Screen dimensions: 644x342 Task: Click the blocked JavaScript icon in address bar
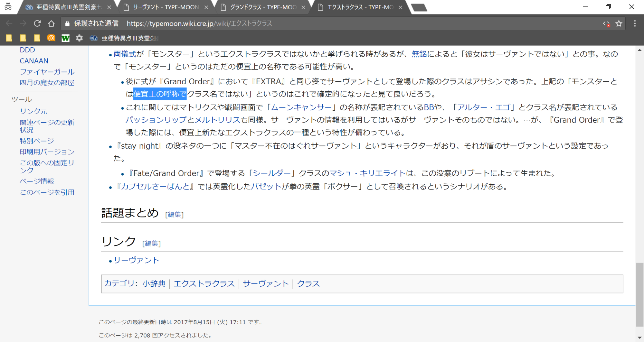tap(606, 24)
